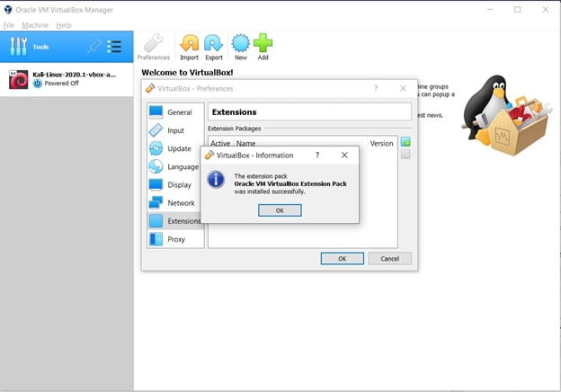This screenshot has height=392, width=561.
Task: Close the VirtualBox Information dialog
Action: [344, 156]
